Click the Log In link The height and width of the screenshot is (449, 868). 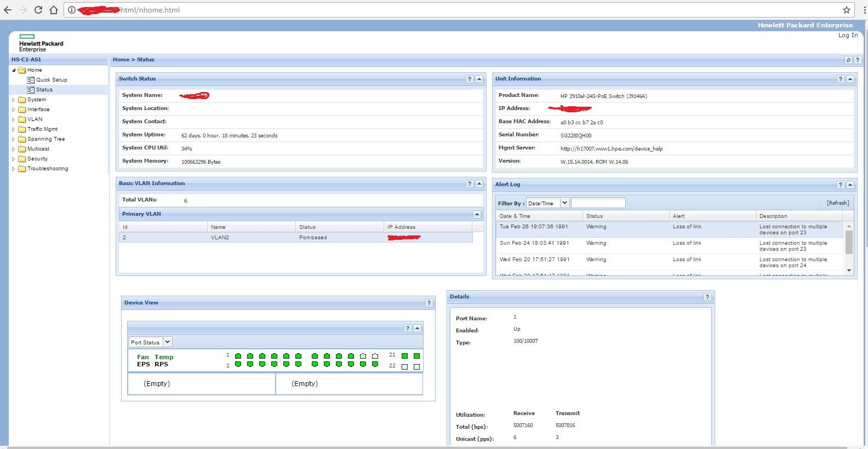click(x=848, y=35)
